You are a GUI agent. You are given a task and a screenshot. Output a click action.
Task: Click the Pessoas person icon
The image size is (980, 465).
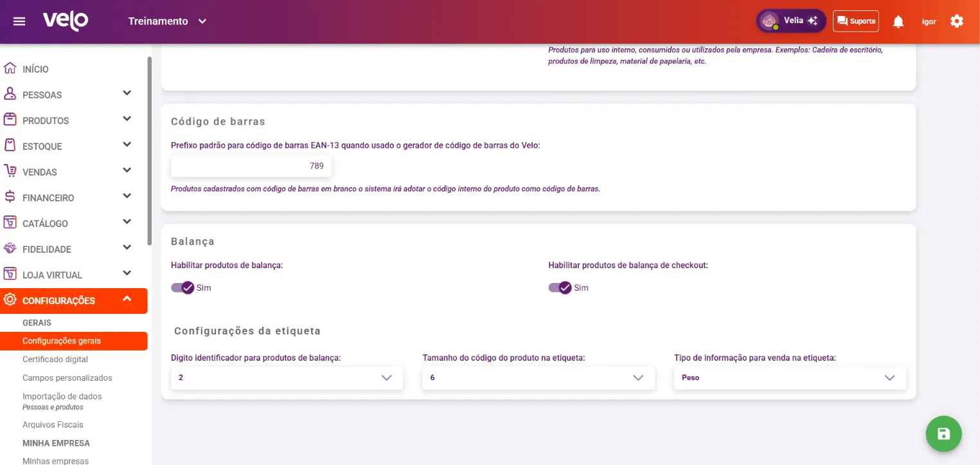[x=10, y=94]
